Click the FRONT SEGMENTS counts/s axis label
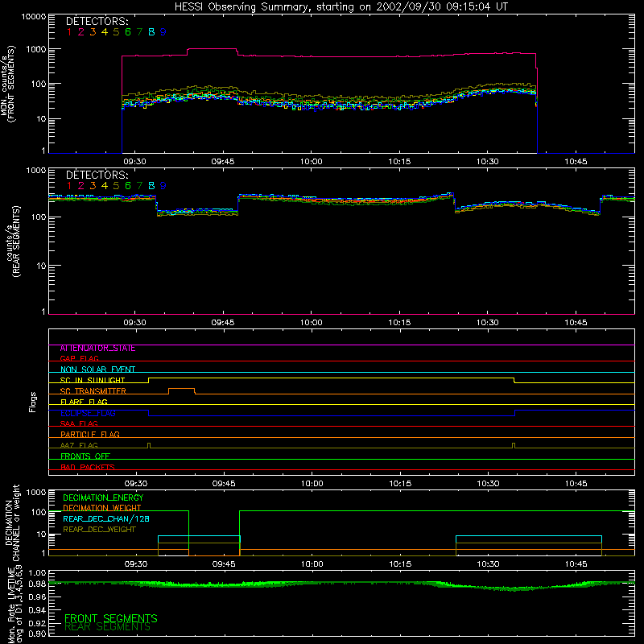The width and height of the screenshot is (644, 644). pos(8,84)
